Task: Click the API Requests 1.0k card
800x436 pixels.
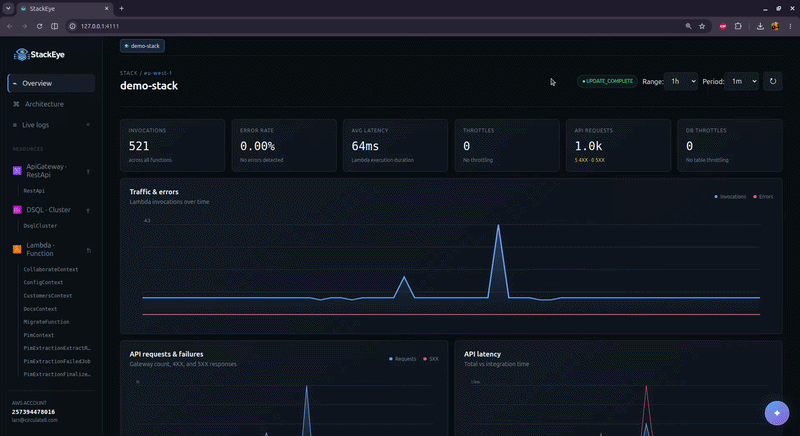Action: 618,145
